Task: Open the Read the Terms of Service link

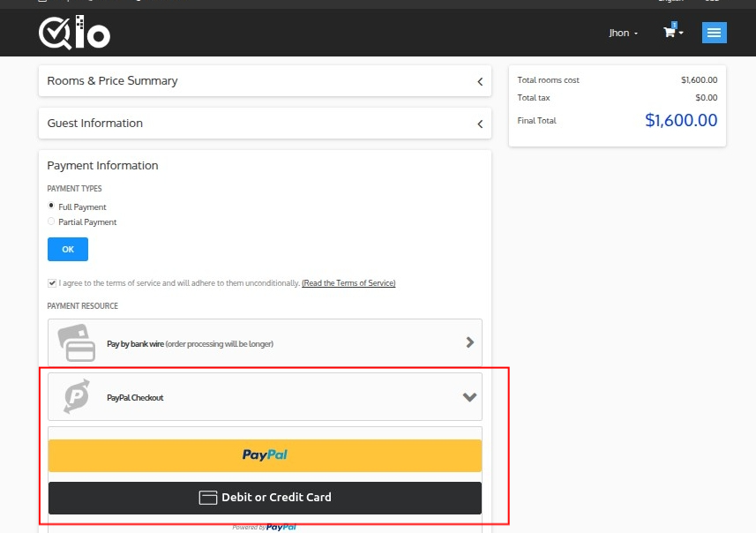Action: click(x=348, y=282)
